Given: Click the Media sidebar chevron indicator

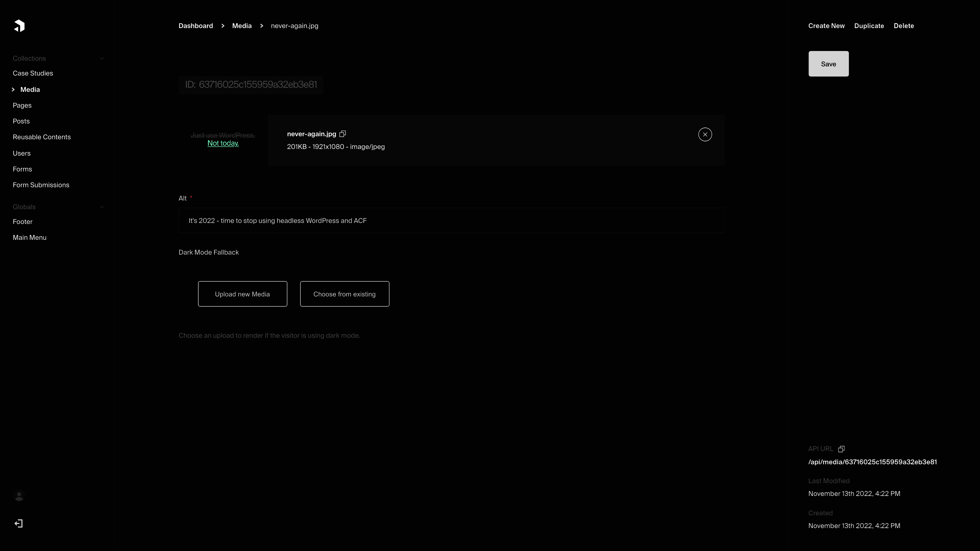Looking at the screenshot, I should [13, 90].
